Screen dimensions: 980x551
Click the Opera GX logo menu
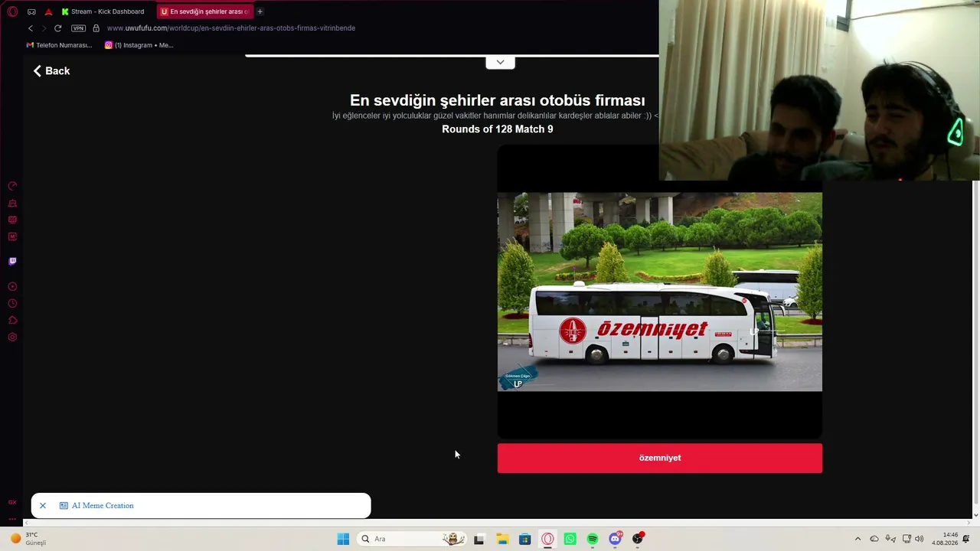12,11
